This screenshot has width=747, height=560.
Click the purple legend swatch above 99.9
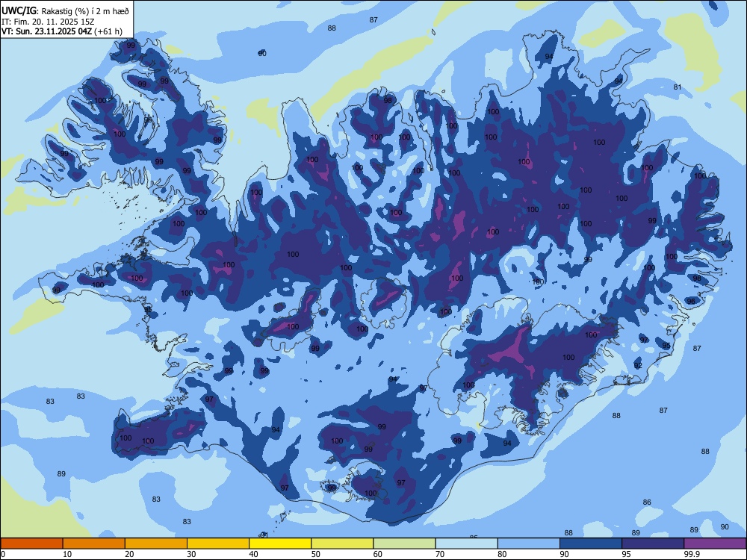(715, 544)
